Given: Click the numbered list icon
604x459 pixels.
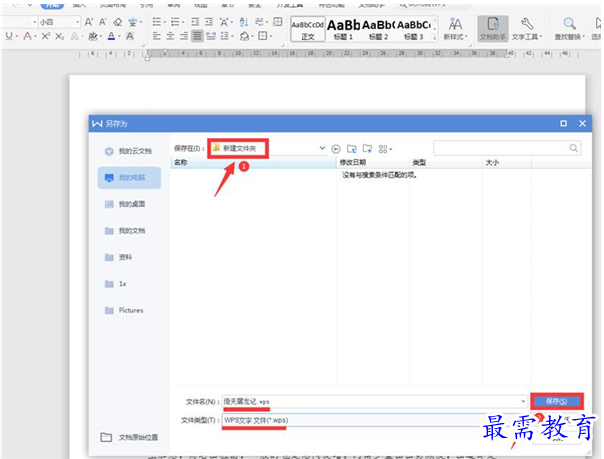Looking at the screenshot, I should [x=175, y=22].
